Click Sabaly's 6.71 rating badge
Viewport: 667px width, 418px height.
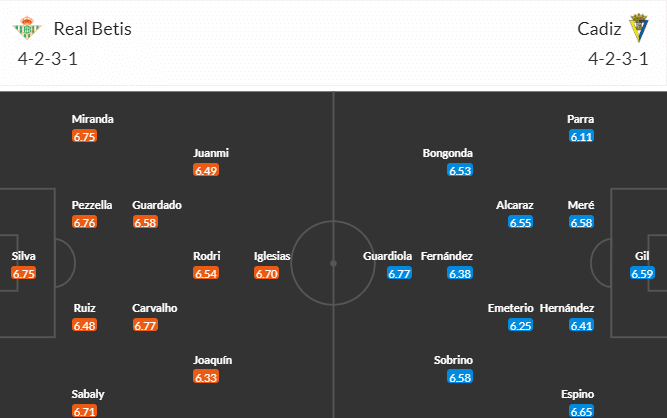[84, 411]
